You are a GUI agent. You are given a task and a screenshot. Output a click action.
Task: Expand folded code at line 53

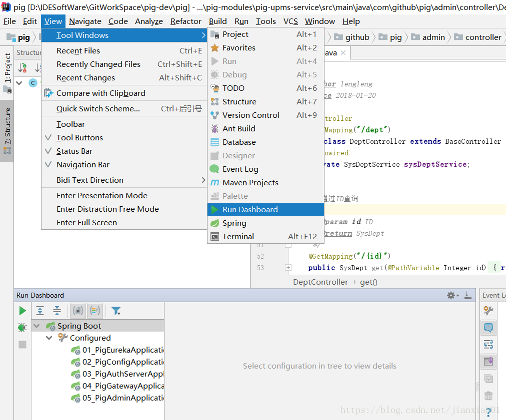(288, 268)
